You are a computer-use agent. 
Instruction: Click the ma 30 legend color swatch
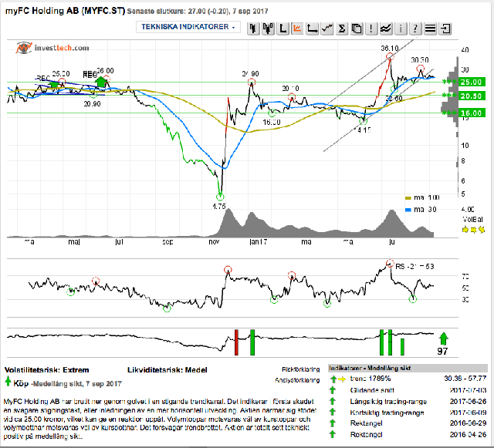(408, 210)
